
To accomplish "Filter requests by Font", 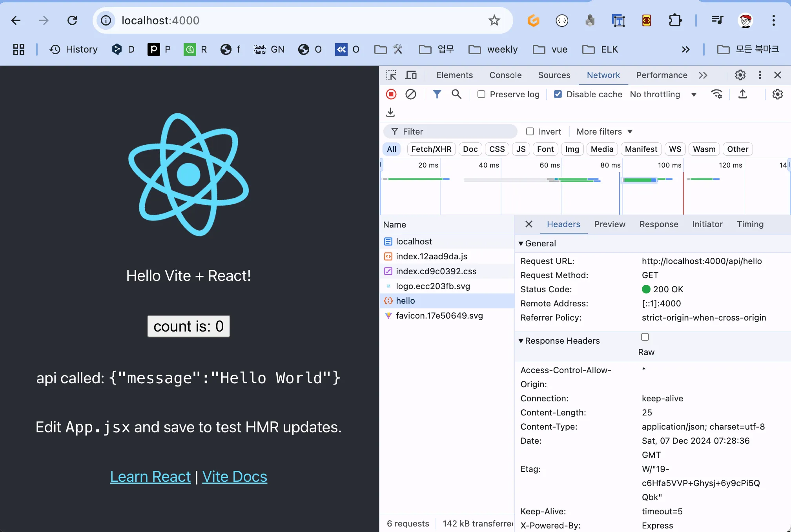I will [x=545, y=149].
